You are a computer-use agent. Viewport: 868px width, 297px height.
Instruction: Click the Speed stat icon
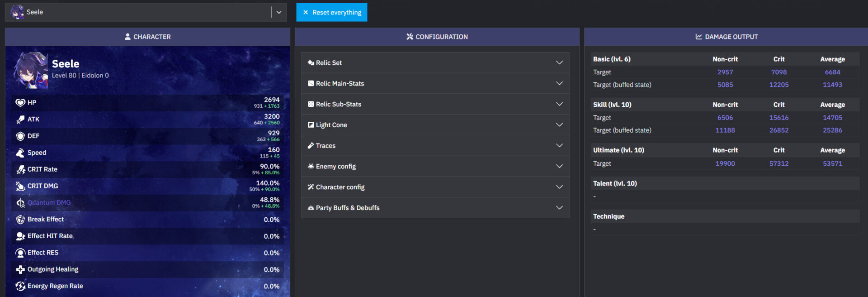(20, 153)
